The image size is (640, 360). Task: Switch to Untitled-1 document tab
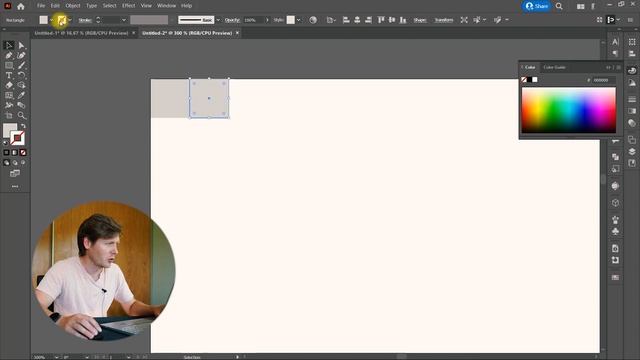pos(81,33)
